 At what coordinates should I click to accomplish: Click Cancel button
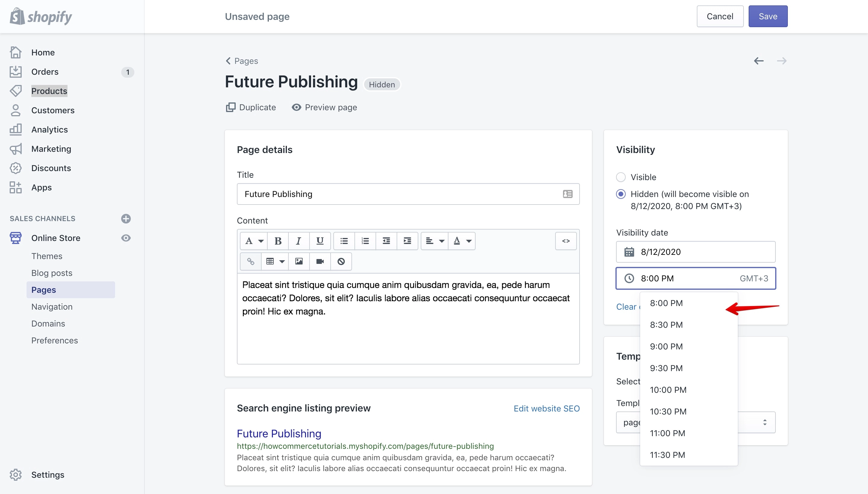tap(720, 16)
